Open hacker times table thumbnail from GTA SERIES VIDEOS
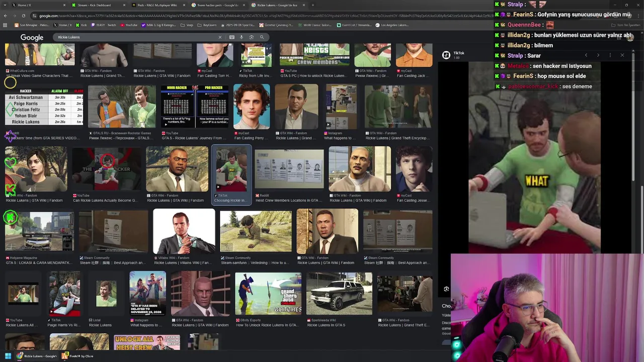The height and width of the screenshot is (362, 644). (44, 108)
